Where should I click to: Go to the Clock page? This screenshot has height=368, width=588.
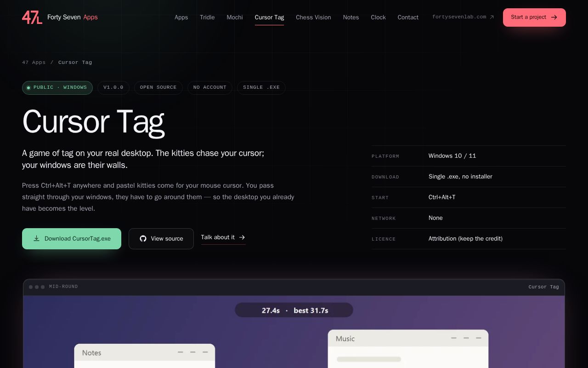(379, 17)
